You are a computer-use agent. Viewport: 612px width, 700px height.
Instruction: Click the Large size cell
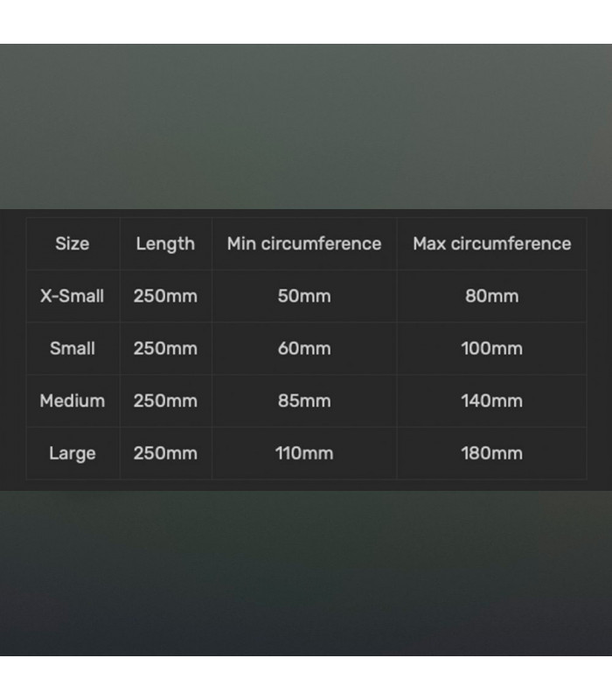(x=73, y=453)
